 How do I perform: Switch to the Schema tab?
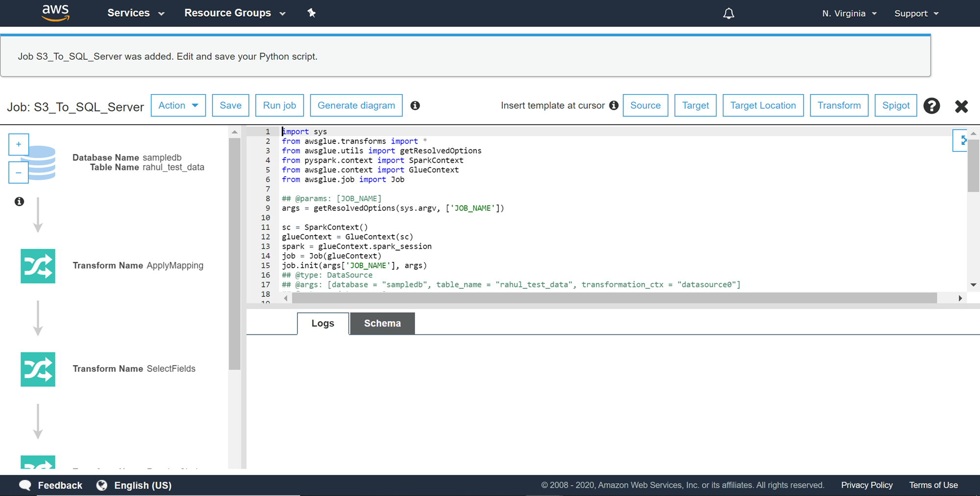[382, 324]
